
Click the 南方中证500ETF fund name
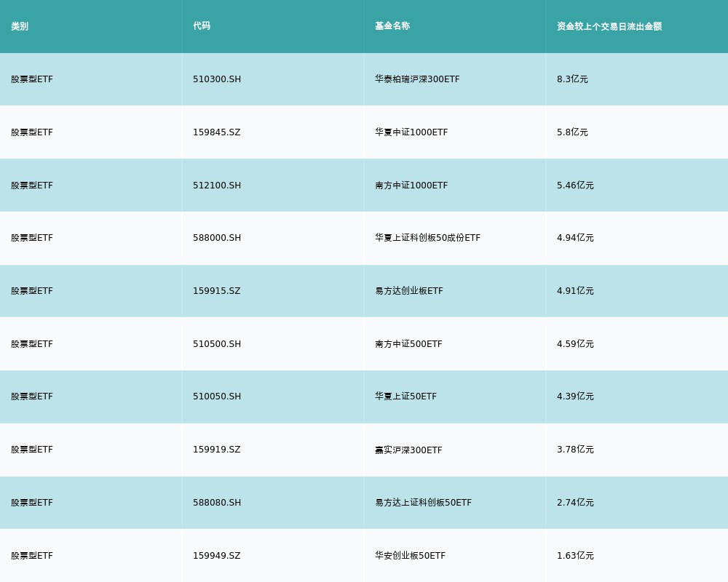[x=408, y=344]
